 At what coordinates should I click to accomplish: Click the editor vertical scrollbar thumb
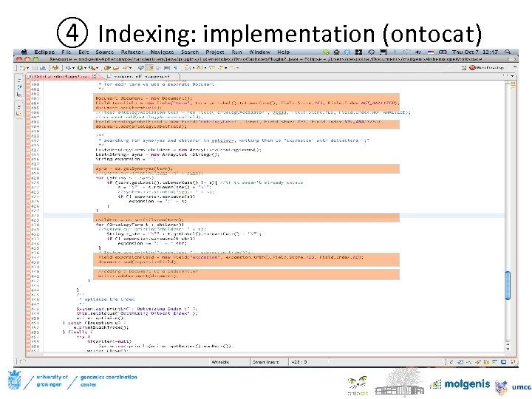click(508, 285)
